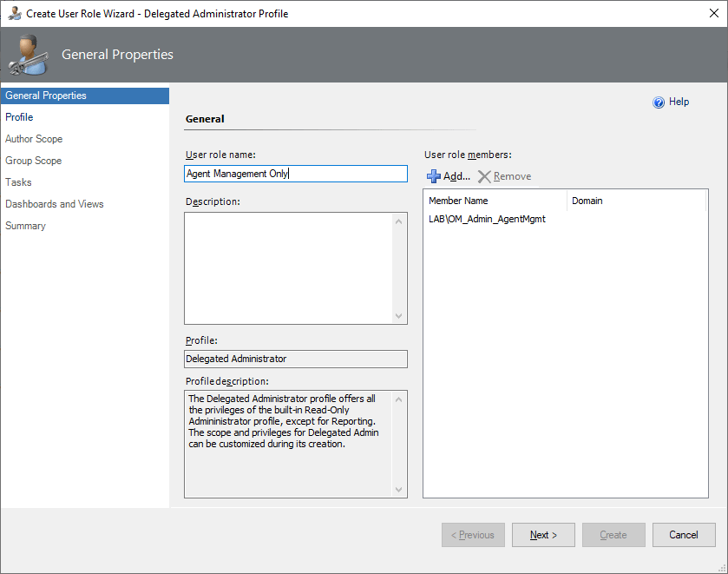Open the Summary step
Viewport: 728px width, 574px height.
(x=25, y=226)
